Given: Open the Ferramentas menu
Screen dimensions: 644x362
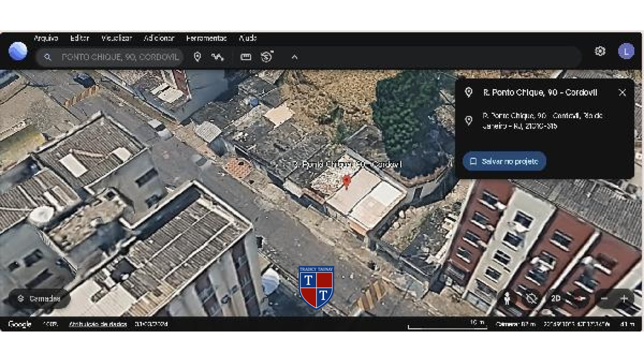Looking at the screenshot, I should 206,38.
